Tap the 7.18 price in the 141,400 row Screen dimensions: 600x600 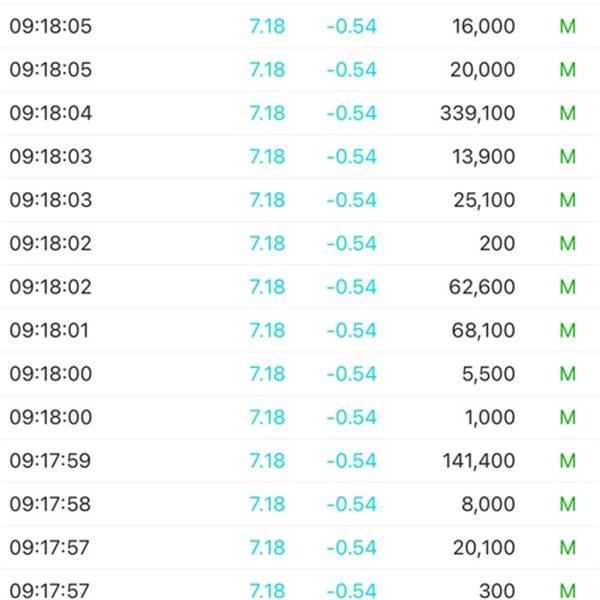coord(267,460)
